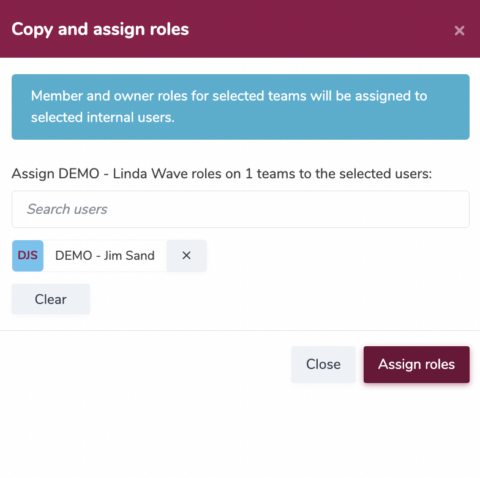The image size is (480, 478).
Task: Confirm with the Assign roles button
Action: coord(416,364)
